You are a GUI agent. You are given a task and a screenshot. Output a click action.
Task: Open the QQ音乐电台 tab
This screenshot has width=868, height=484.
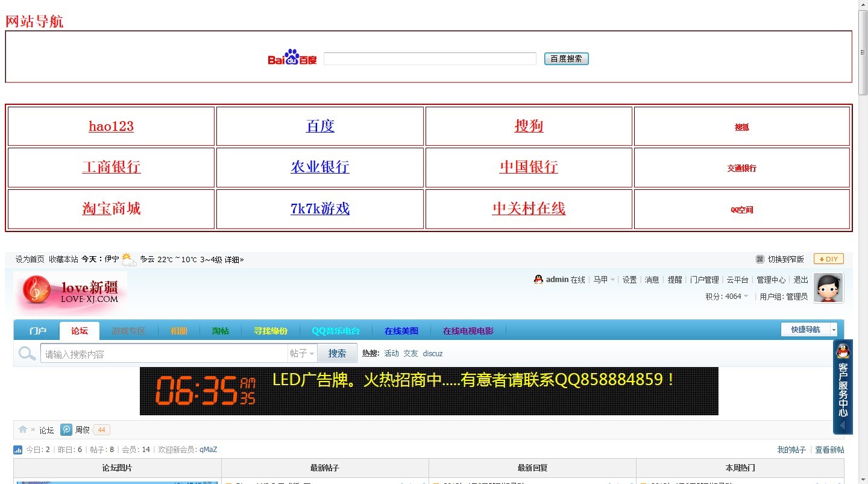pyautogui.click(x=335, y=330)
